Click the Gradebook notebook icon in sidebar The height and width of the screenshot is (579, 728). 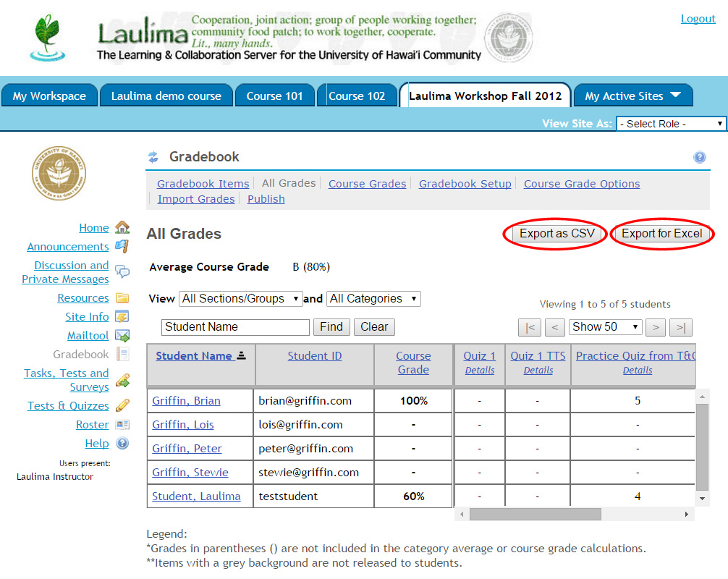point(122,354)
